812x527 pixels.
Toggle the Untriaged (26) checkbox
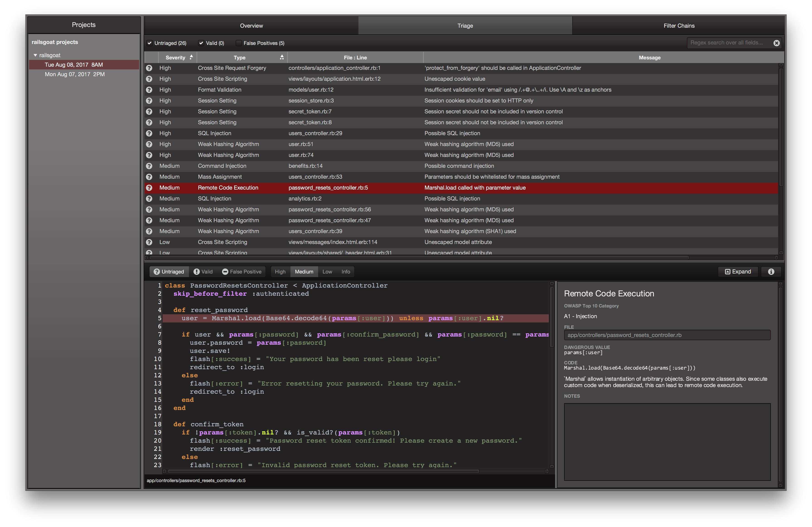(x=149, y=43)
